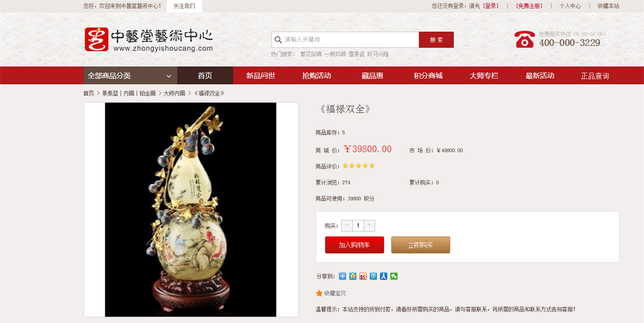The image size is (644, 323).
Task: Select 大师专栏 menu item
Action: point(484,76)
